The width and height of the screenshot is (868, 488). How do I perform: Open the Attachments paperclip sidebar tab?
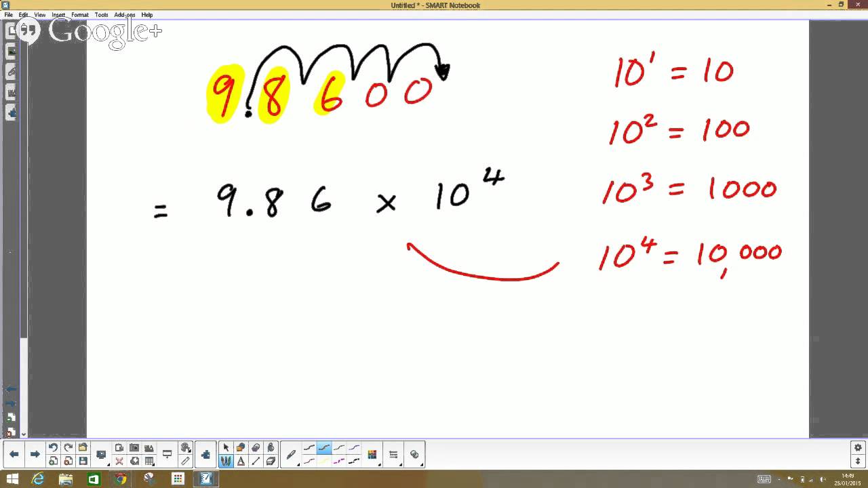coord(12,70)
